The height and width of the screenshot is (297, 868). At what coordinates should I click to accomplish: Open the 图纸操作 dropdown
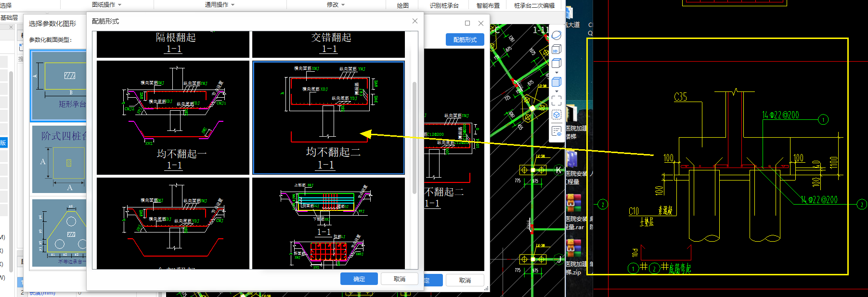click(106, 5)
